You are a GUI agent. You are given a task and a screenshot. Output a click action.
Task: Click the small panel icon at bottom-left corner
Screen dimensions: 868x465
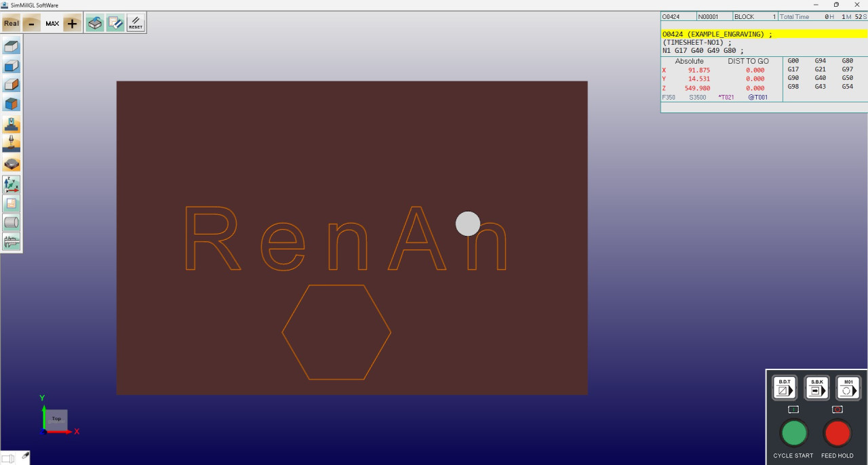[x=8, y=458]
